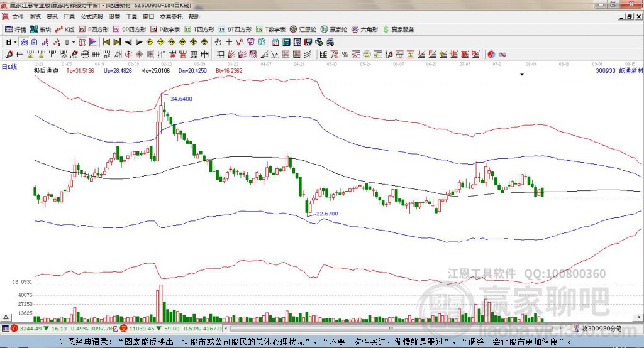Image resolution: width=644 pixels, height=348 pixels.
Task: Open 赢家服务 service
Action: point(398,30)
